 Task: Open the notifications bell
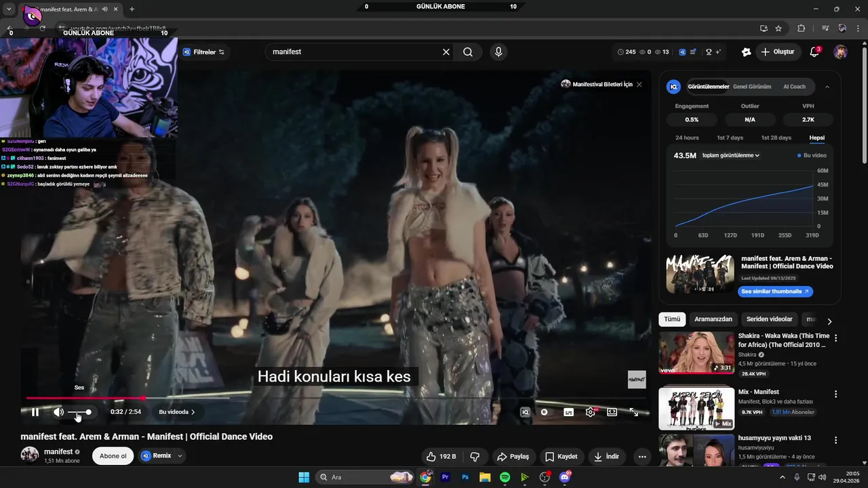815,52
